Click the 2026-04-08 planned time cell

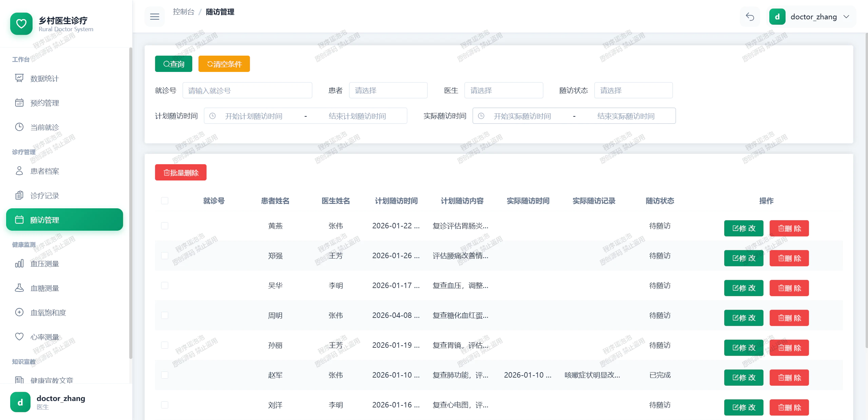[x=396, y=316]
